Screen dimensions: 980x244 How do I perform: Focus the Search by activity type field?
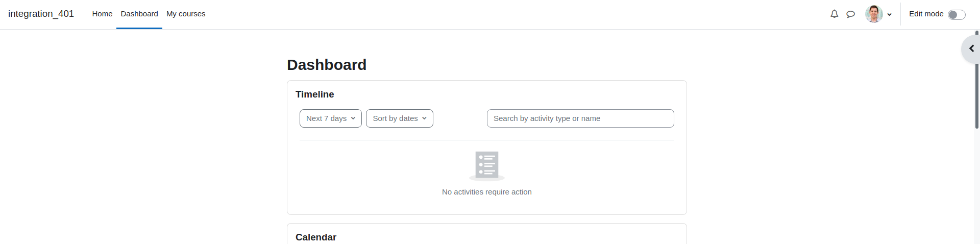[x=580, y=118]
